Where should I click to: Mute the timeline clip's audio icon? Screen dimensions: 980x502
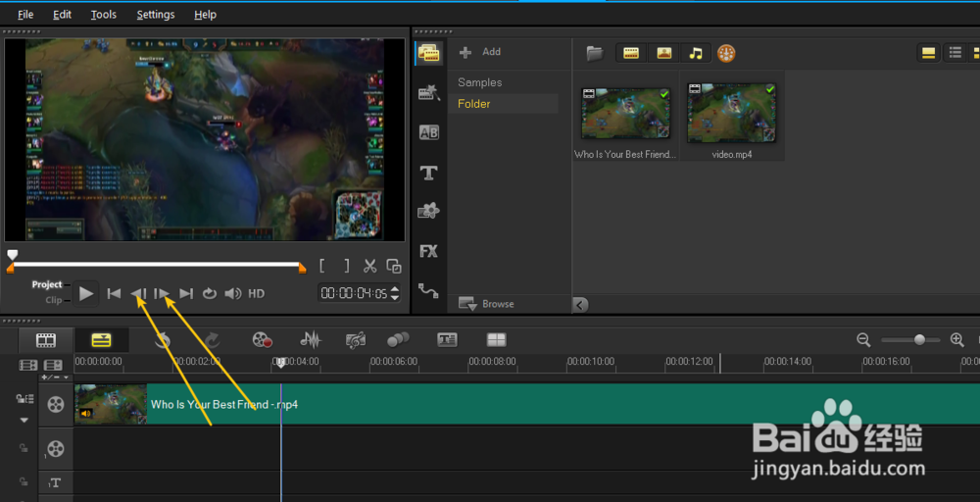point(86,413)
